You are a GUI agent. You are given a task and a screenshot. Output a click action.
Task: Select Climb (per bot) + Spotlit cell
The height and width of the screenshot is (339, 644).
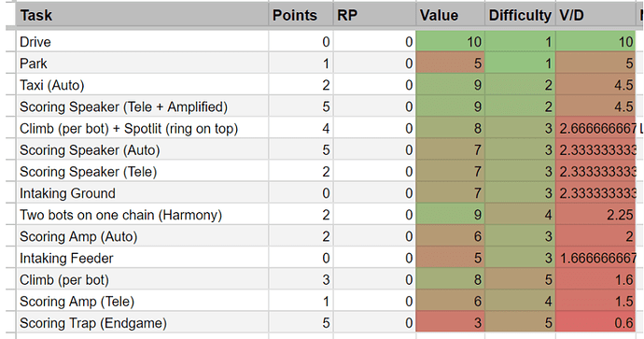143,128
